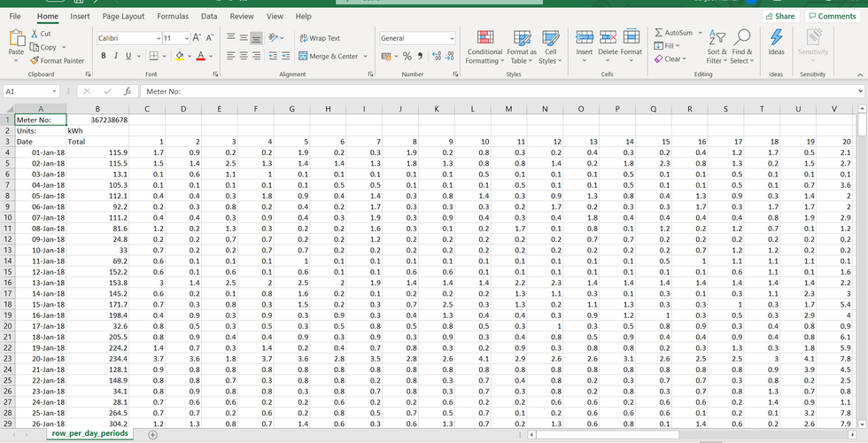Switch to the Data tab
This screenshot has height=443, width=868.
tap(209, 17)
